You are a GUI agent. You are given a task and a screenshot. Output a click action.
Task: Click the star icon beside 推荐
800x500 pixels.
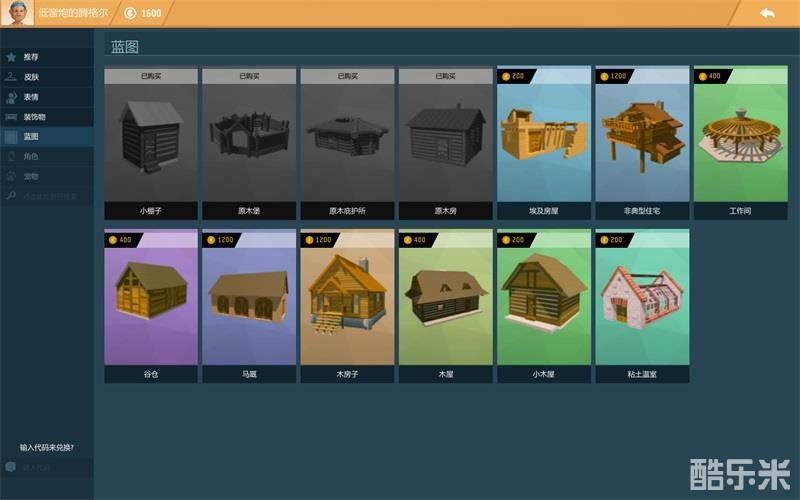11,57
